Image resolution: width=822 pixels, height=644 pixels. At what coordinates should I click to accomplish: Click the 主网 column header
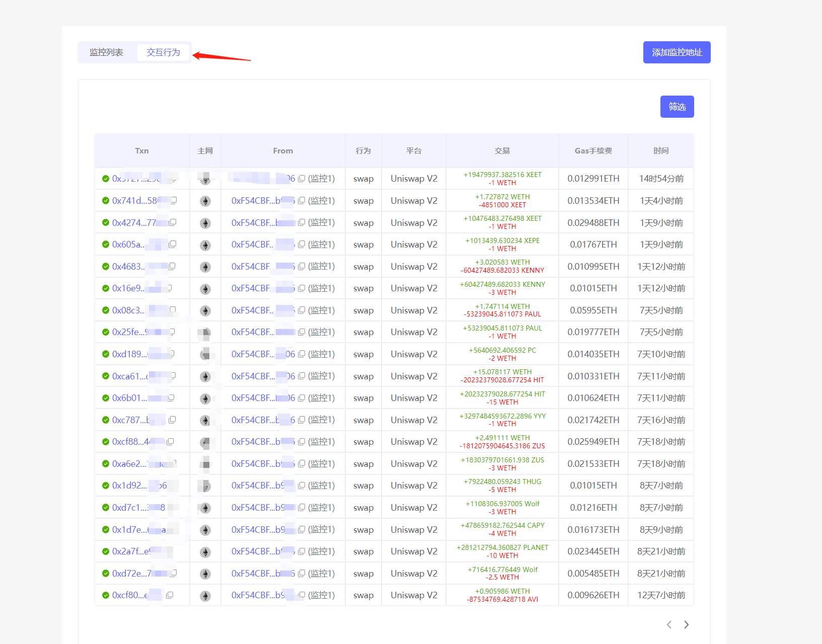pos(205,150)
